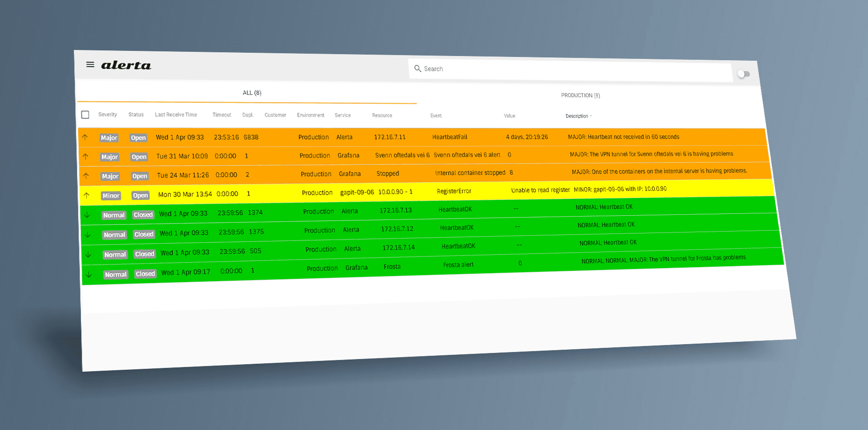Click duplicate count 6838
This screenshot has width=868, height=430.
[x=251, y=137]
